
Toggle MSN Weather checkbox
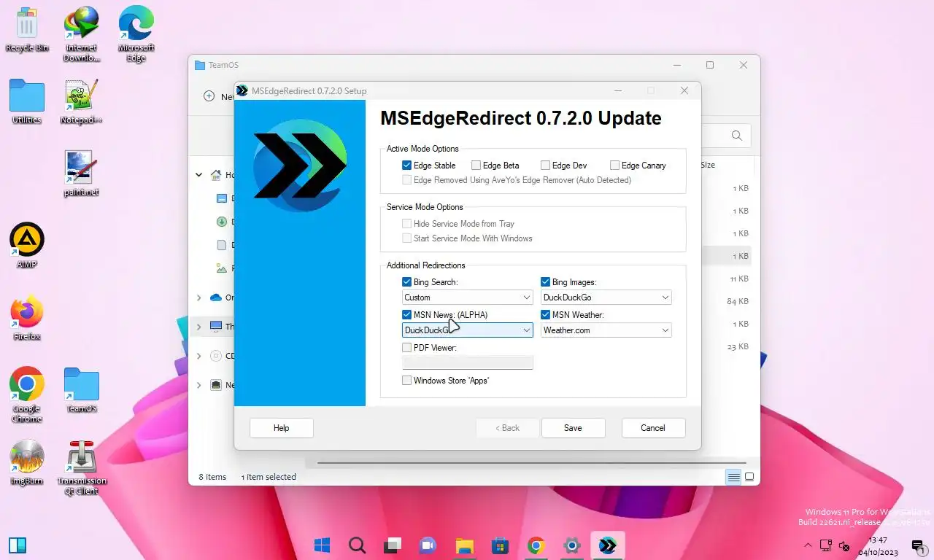click(546, 315)
